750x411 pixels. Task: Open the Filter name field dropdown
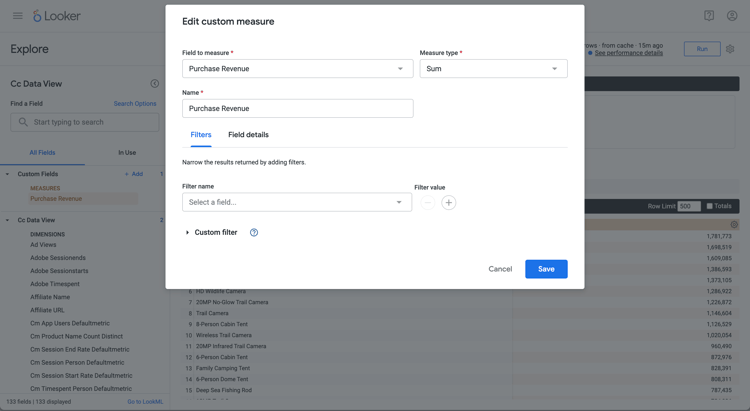tap(297, 202)
